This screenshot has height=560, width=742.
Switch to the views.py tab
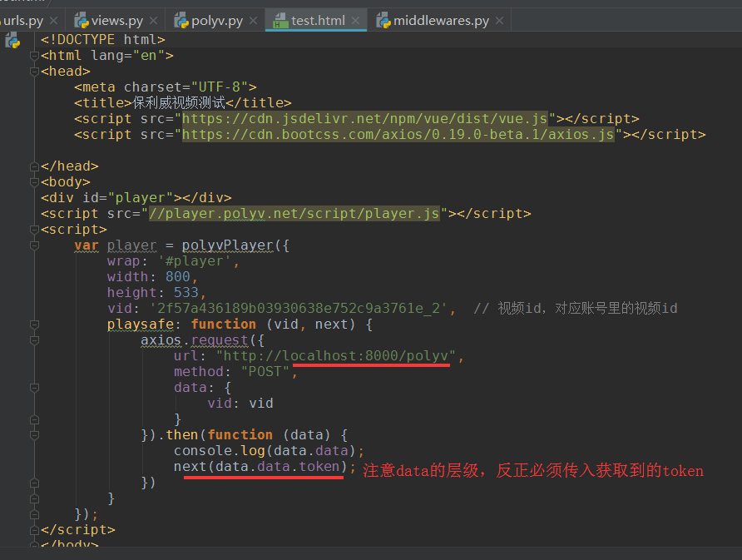(116, 20)
